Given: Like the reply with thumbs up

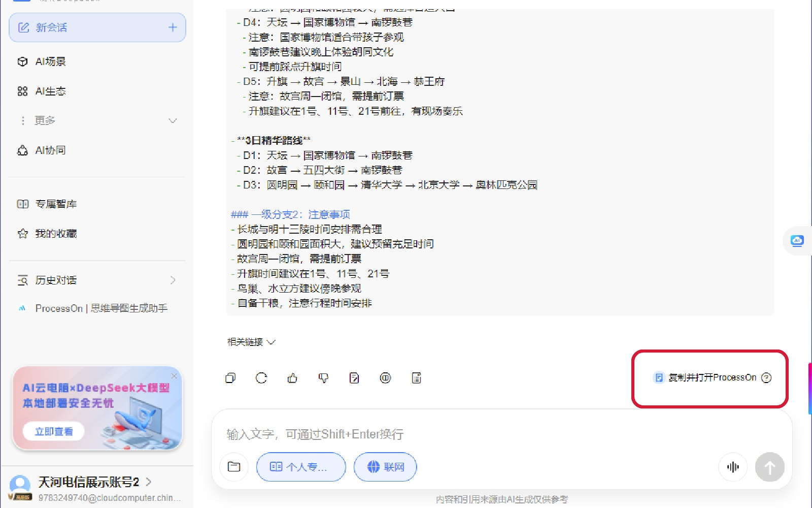Looking at the screenshot, I should pyautogui.click(x=292, y=378).
